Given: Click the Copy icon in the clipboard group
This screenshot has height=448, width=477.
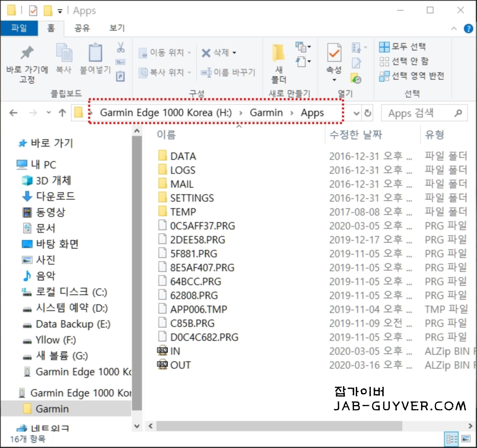Looking at the screenshot, I should [x=64, y=52].
